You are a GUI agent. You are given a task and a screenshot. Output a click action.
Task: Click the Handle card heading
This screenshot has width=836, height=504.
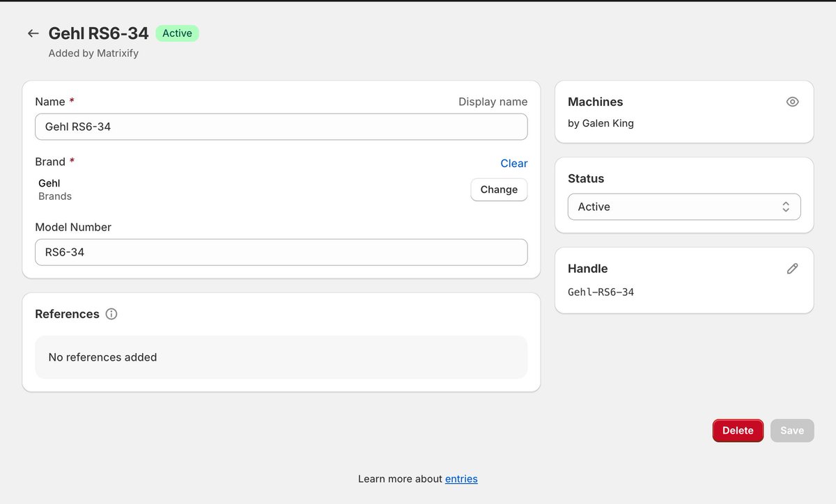pos(588,269)
